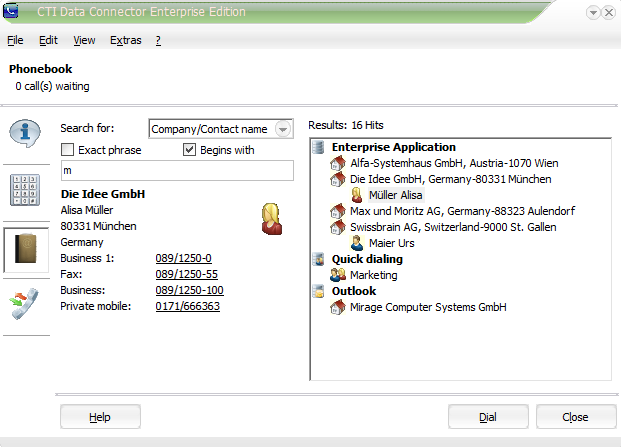Image resolution: width=621 pixels, height=447 pixels.
Task: Click the Outlook folder icon
Action: [319, 291]
